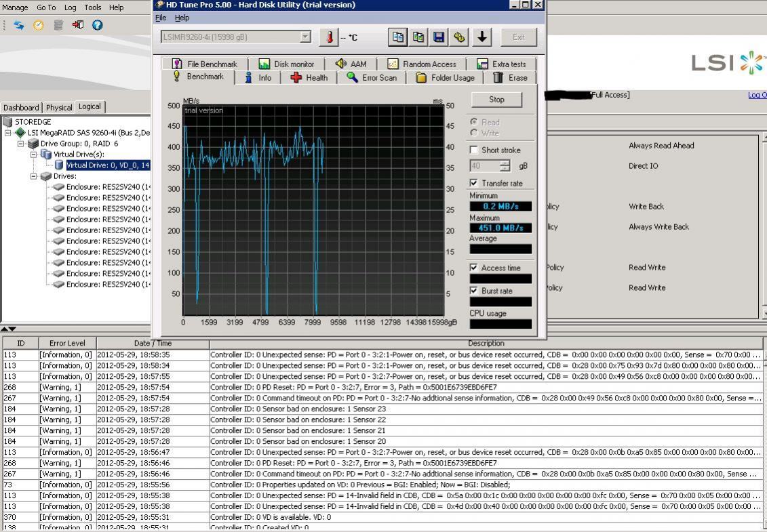The image size is (767, 532).
Task: Collapse the Drive Group: 0, RAID 6 node
Action: pyautogui.click(x=21, y=144)
